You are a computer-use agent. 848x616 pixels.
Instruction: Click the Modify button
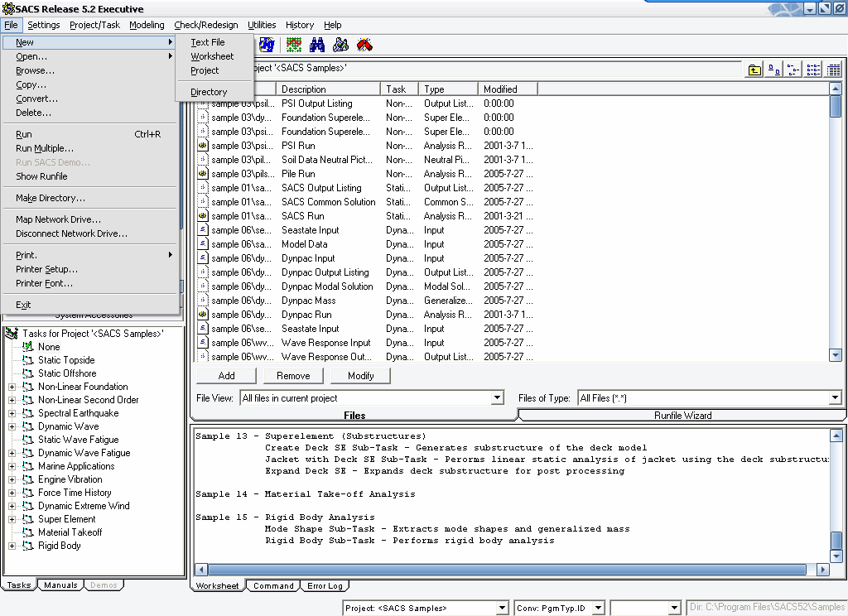point(361,376)
